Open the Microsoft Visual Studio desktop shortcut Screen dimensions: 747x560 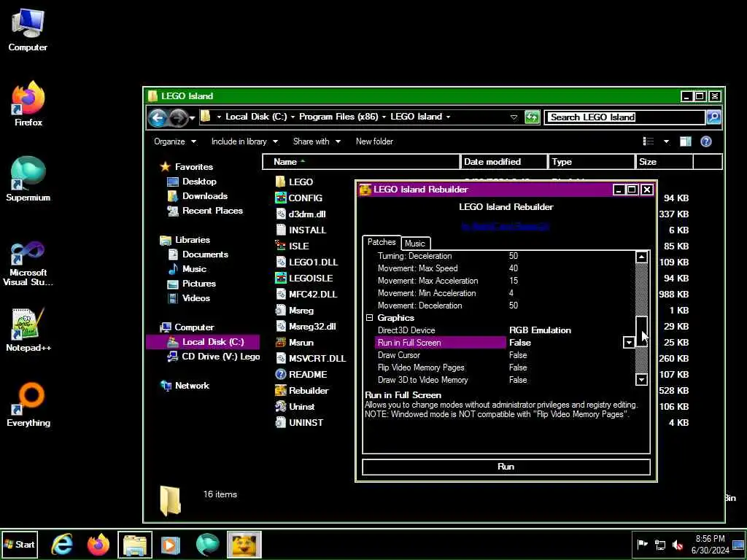(28, 263)
